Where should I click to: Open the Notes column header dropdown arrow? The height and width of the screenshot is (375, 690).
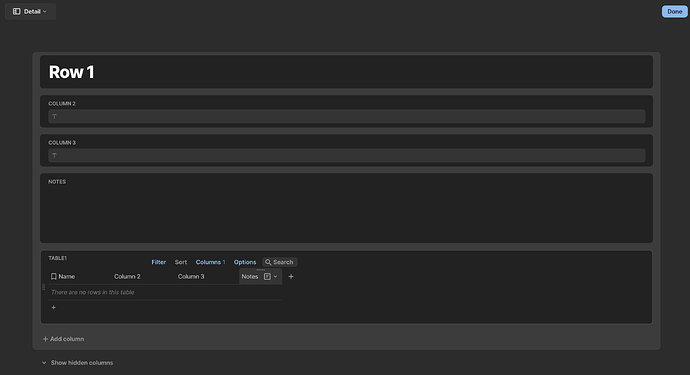pyautogui.click(x=275, y=276)
